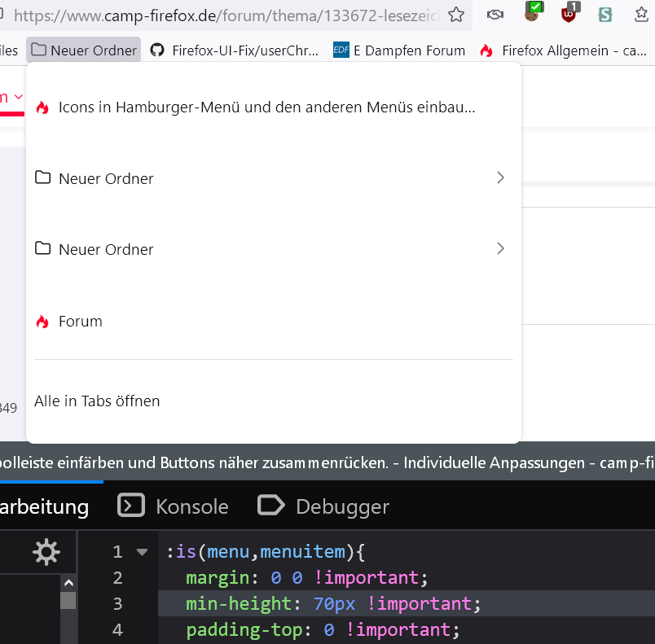655x644 pixels.
Task: Choose Alle in Tabs öffnen
Action: pyautogui.click(x=97, y=401)
